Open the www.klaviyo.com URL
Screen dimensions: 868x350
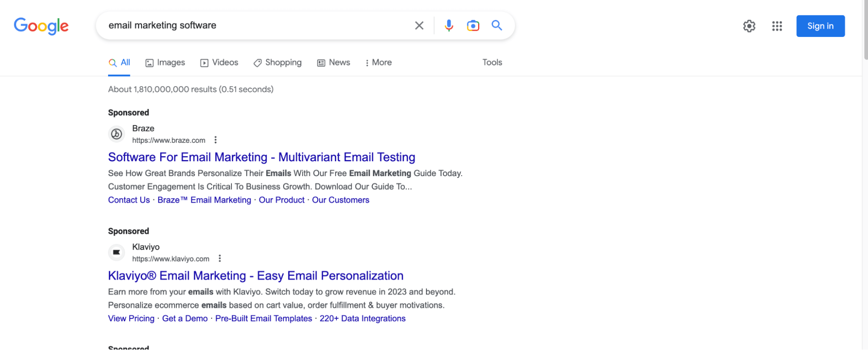tap(171, 259)
